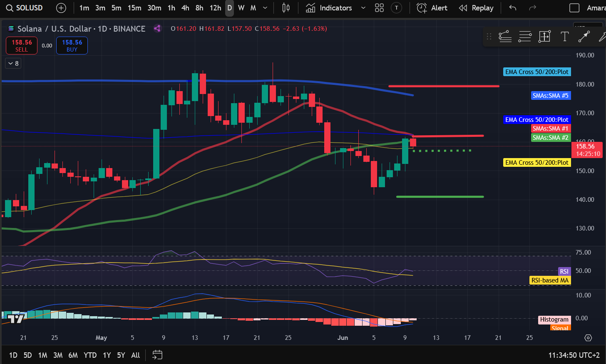
Task: Set the date range to 5Y
Action: (121, 355)
